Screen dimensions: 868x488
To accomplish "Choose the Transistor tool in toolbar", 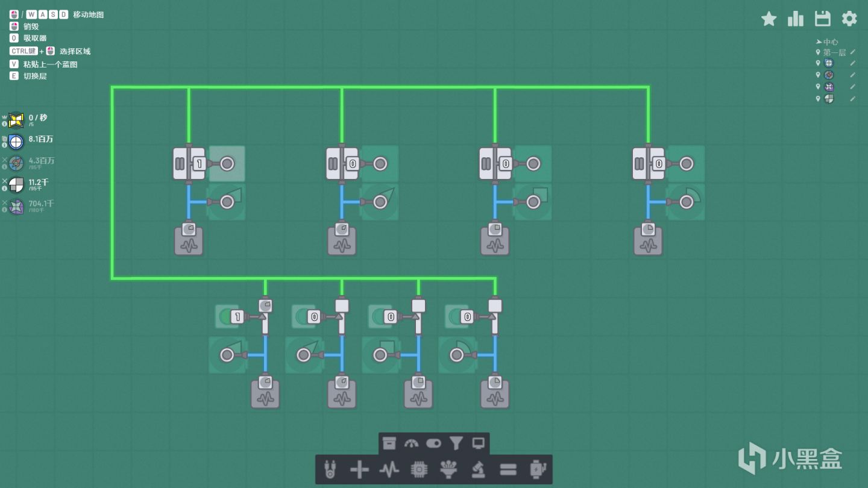I will tap(537, 469).
